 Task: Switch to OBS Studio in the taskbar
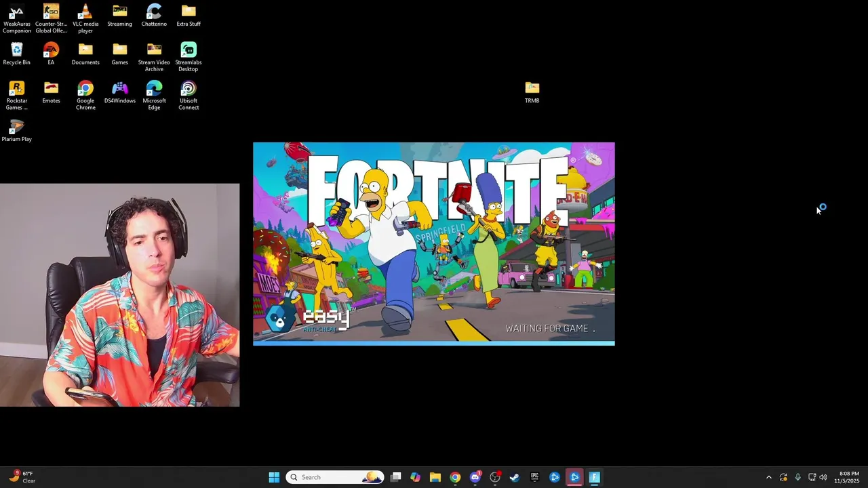click(x=495, y=477)
